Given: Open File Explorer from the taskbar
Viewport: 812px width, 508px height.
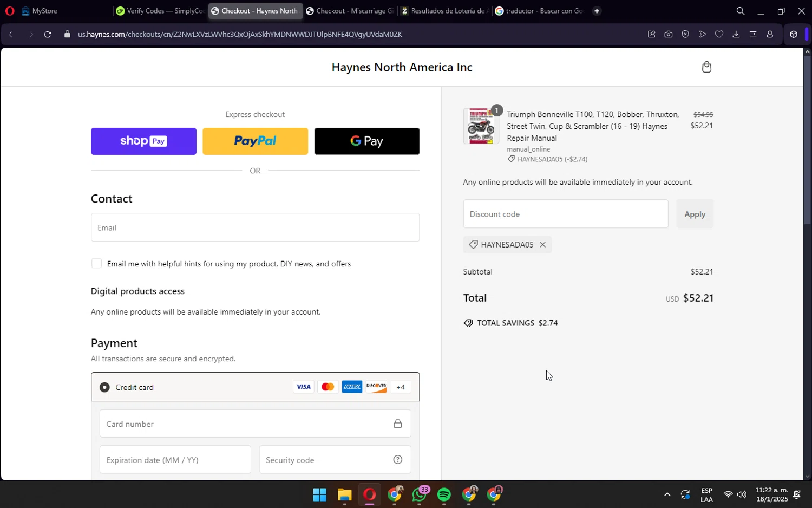Looking at the screenshot, I should (x=344, y=494).
